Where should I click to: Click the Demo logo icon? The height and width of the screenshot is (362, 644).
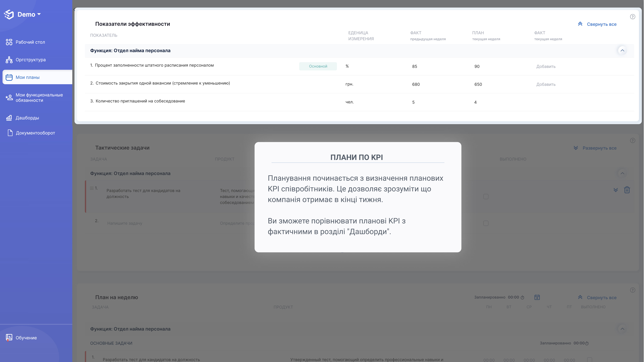click(9, 14)
